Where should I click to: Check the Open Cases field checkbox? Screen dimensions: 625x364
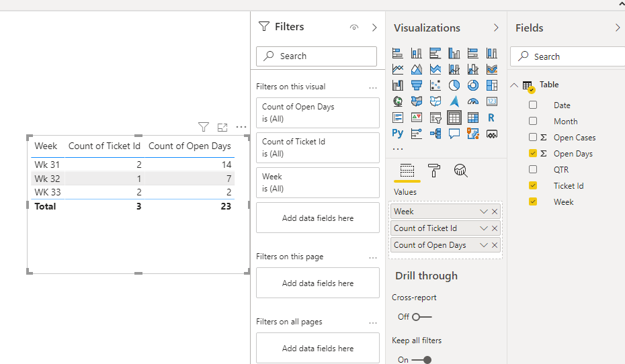pos(533,137)
